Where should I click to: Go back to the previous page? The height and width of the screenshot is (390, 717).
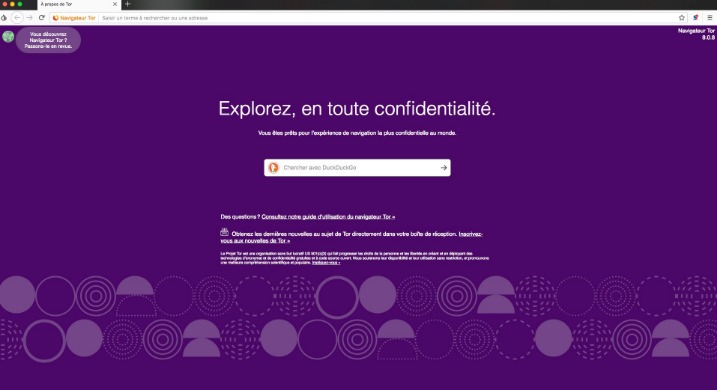[x=17, y=18]
